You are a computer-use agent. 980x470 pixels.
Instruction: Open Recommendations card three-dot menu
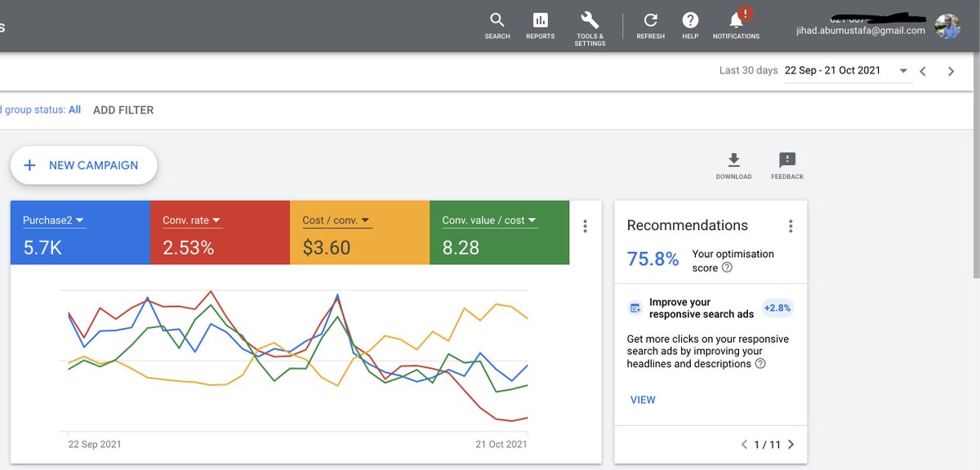790,226
